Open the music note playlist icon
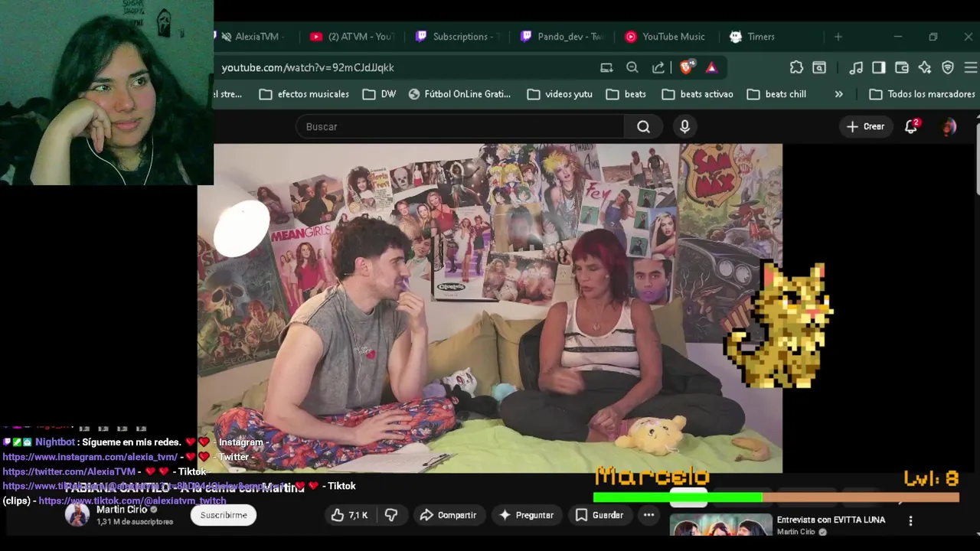 click(856, 67)
